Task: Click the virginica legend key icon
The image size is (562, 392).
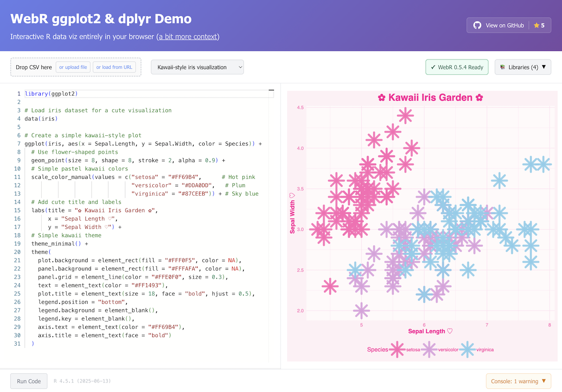Action: (x=467, y=349)
